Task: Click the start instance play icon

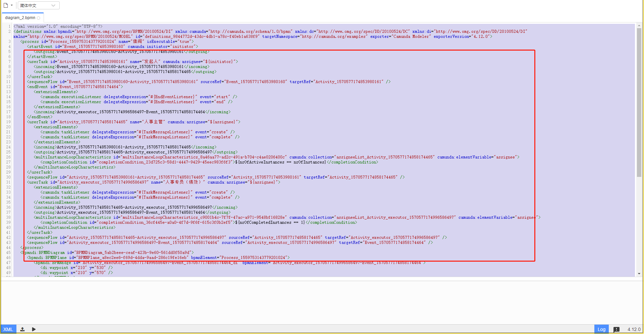Action: point(34,329)
